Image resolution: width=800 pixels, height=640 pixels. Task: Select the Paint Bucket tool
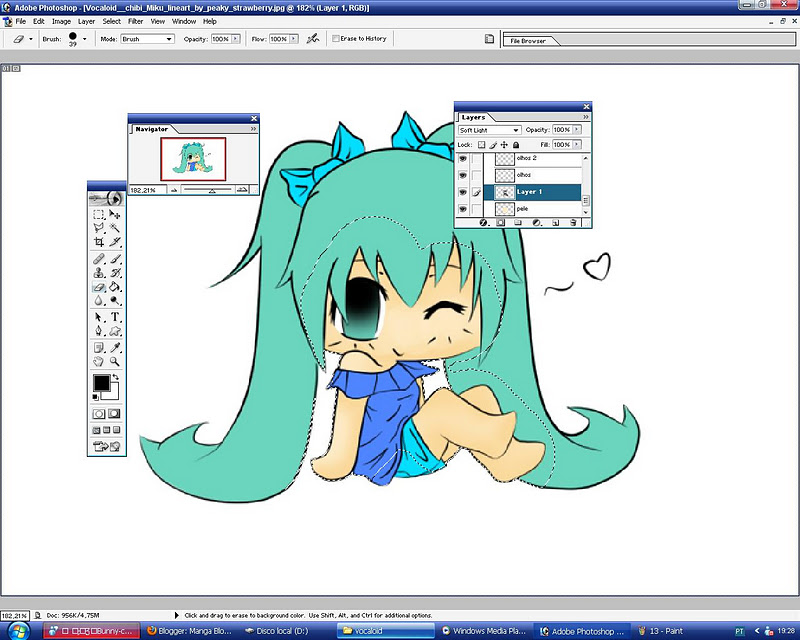point(115,287)
